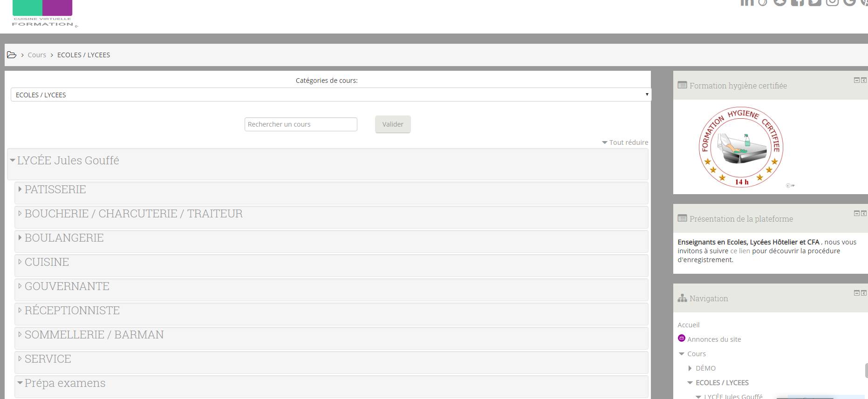The width and height of the screenshot is (868, 399).
Task: Dock the Formation hygiène certifiée block
Action: (x=864, y=80)
